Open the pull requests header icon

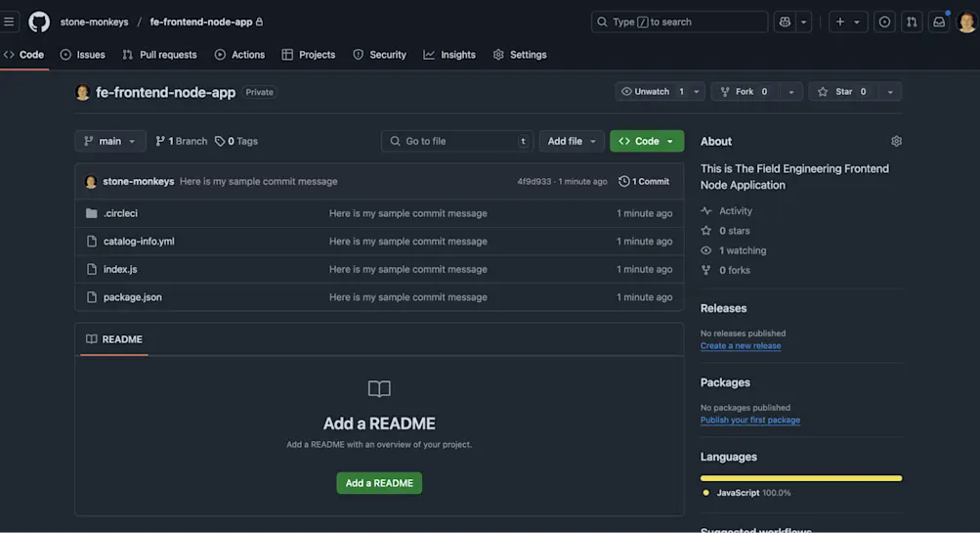click(912, 22)
